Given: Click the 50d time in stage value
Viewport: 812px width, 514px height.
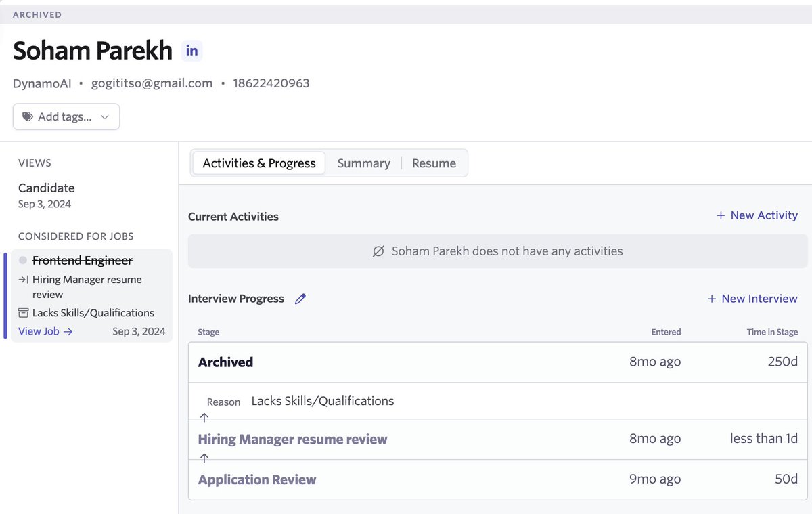Looking at the screenshot, I should click(x=786, y=479).
